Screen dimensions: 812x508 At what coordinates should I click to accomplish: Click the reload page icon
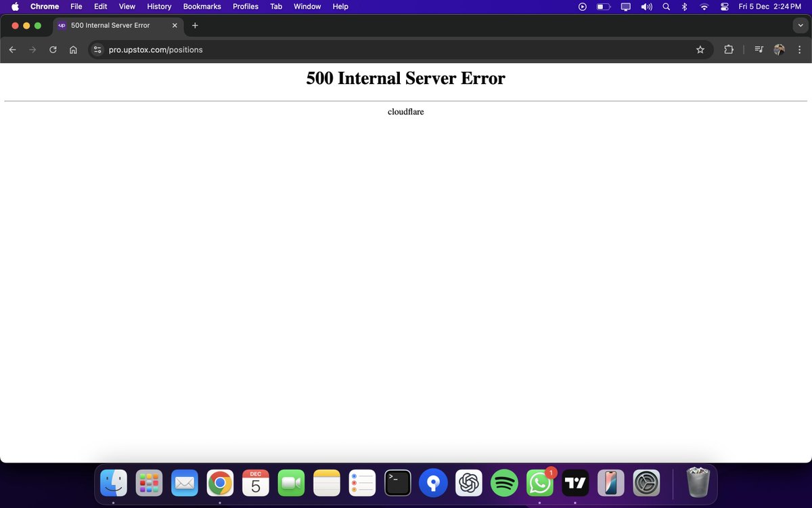point(52,49)
